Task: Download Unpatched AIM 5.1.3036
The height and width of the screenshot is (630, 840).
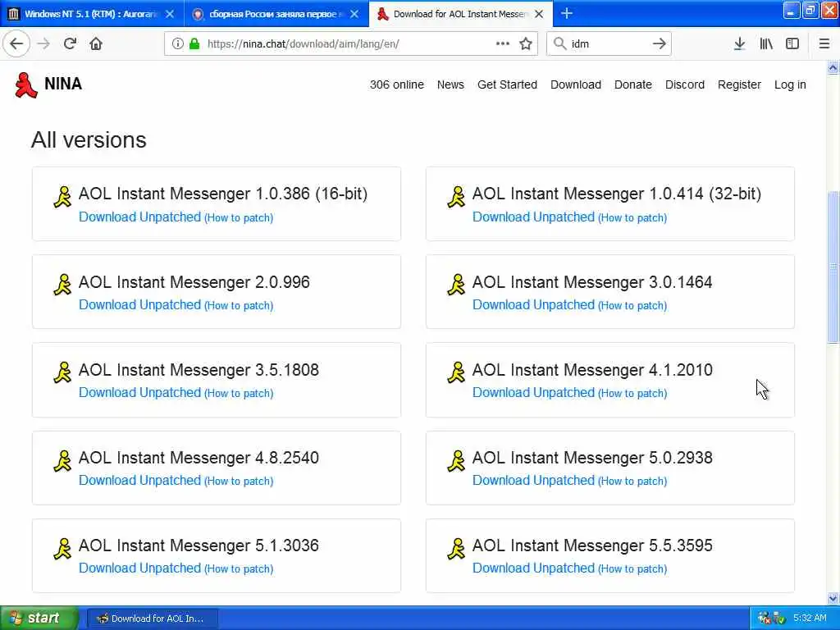Action: (x=139, y=568)
